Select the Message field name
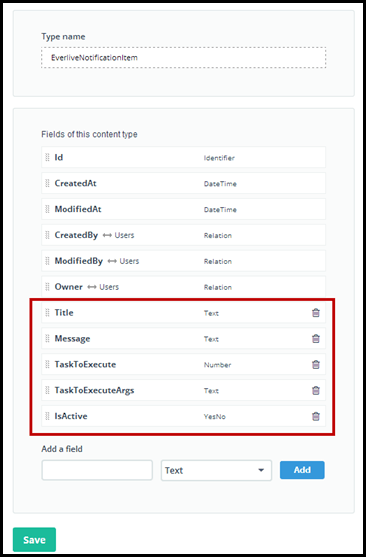This screenshot has width=366, height=557. point(72,339)
